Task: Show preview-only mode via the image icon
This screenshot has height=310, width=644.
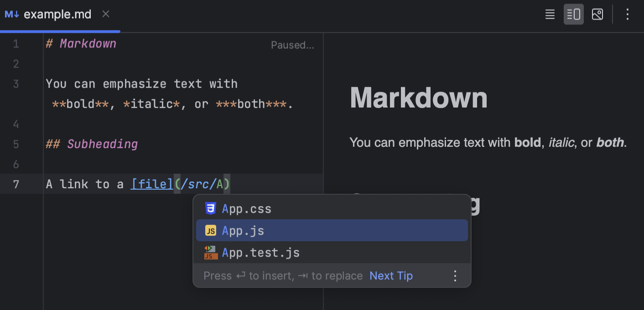Action: click(x=597, y=14)
